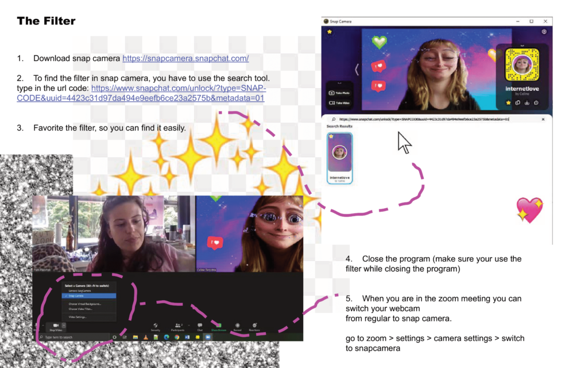Viewport: 588px width, 368px height.
Task: Toggle favorite star on internetlove lens panel
Action: pyautogui.click(x=508, y=103)
